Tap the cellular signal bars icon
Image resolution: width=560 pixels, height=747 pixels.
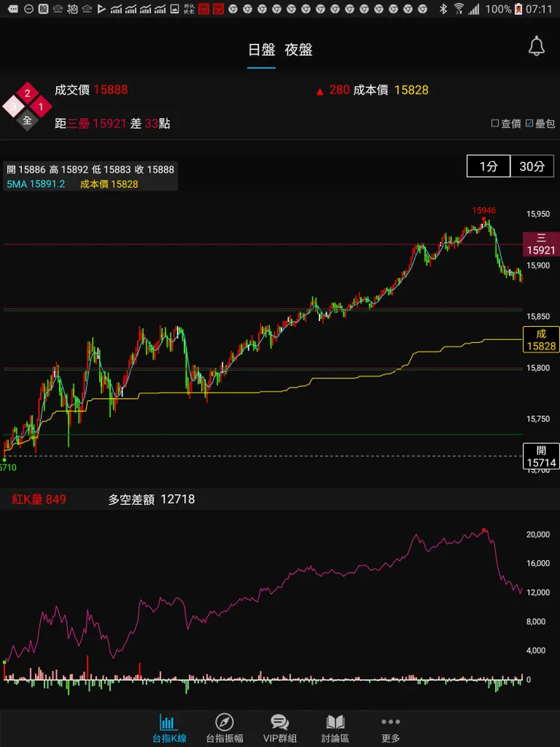point(473,8)
